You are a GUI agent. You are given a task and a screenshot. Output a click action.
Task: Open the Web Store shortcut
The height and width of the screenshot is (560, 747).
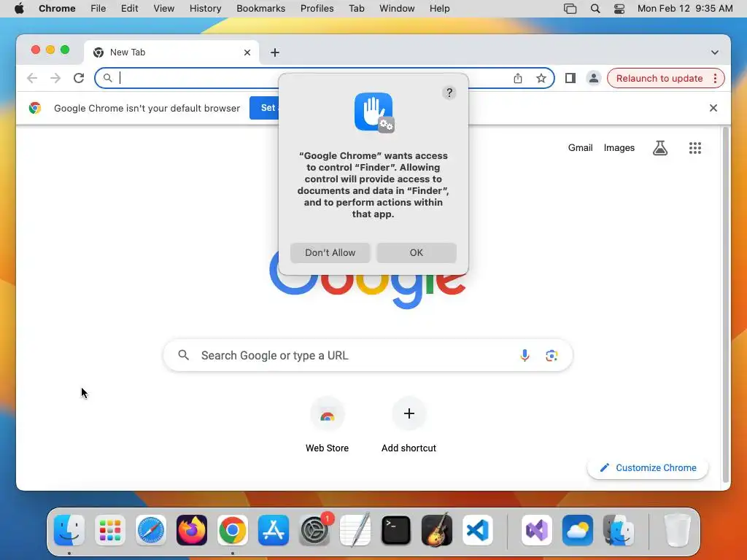coord(327,425)
